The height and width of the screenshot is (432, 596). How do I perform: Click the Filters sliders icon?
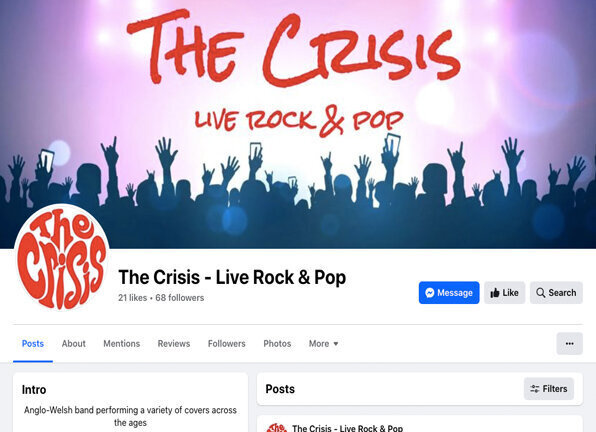[534, 389]
